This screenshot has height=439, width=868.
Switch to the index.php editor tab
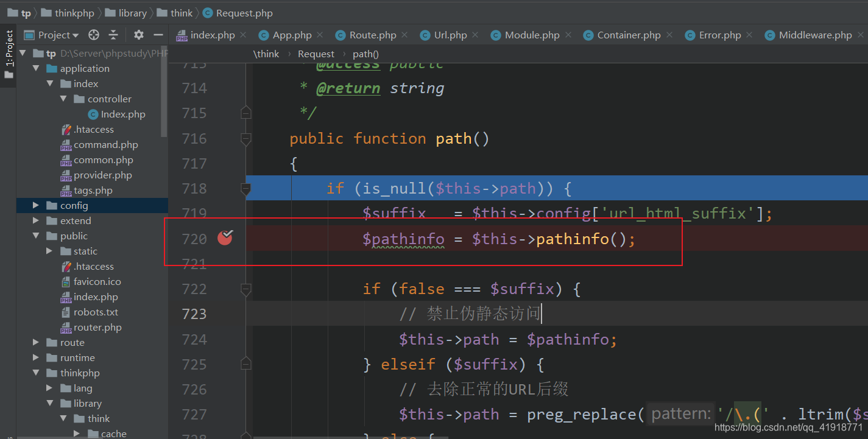pos(212,35)
